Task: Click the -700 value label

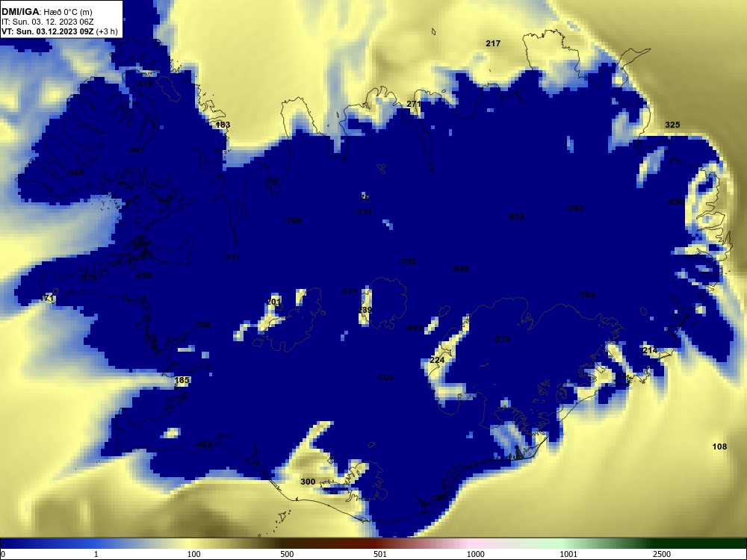Action: (x=201, y=325)
